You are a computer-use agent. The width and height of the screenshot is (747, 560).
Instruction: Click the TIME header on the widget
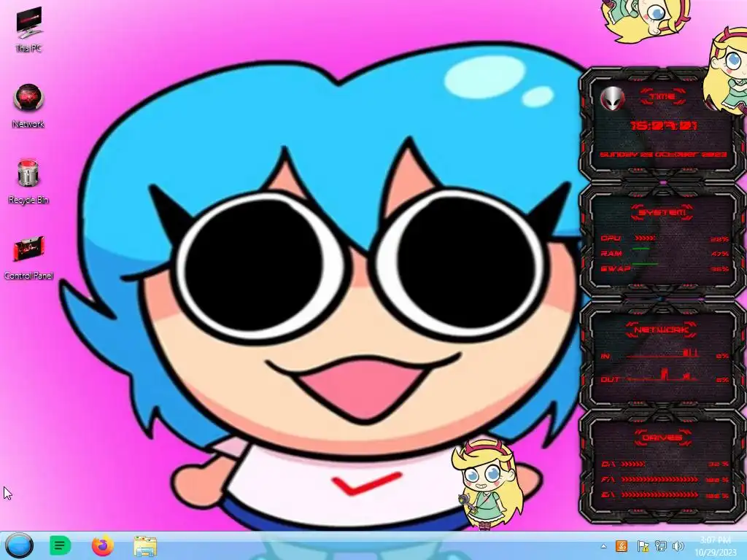[662, 97]
